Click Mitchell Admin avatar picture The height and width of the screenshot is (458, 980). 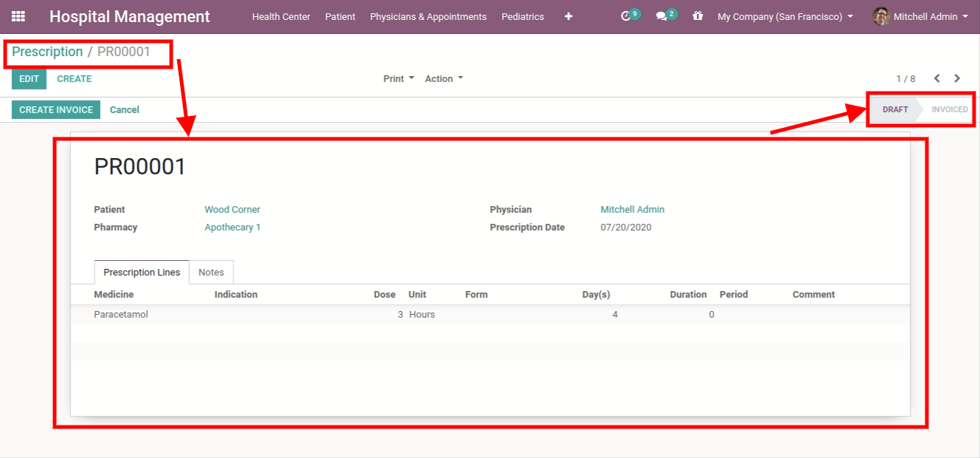tap(881, 16)
